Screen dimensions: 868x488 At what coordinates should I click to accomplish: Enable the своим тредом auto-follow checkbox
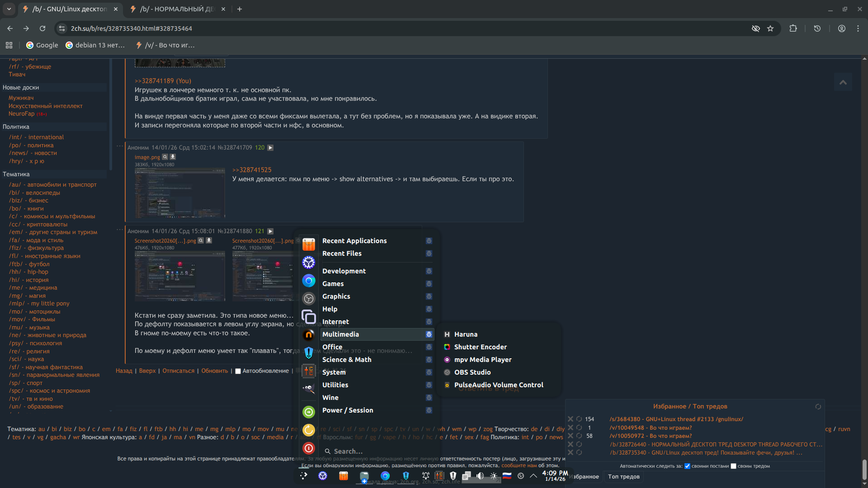(x=733, y=466)
